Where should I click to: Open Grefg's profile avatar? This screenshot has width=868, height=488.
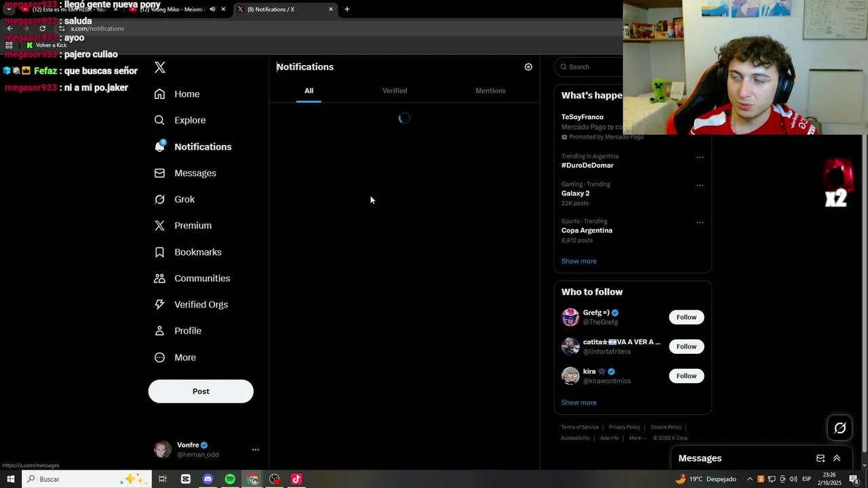click(570, 317)
